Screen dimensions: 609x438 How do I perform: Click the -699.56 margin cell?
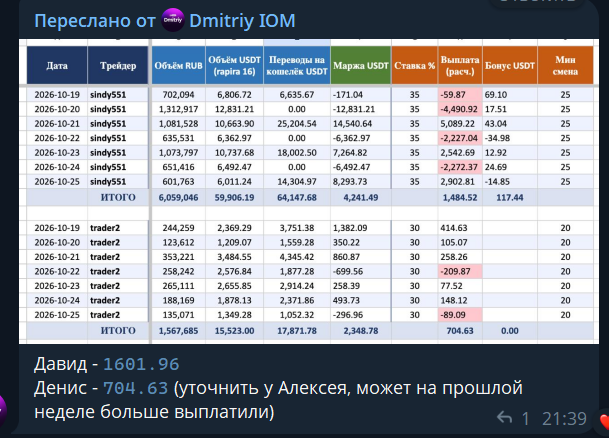pyautogui.click(x=361, y=271)
